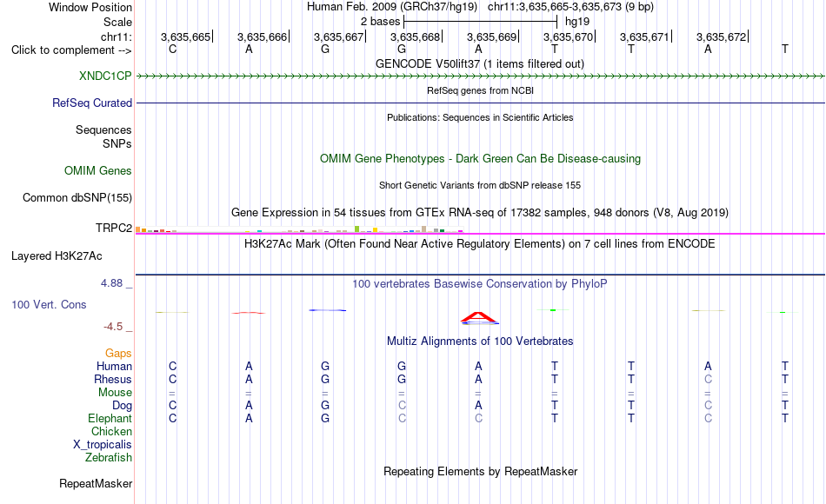Click the H3K27Ac Mark track title
This screenshot has width=826, height=504.
[x=479, y=244]
